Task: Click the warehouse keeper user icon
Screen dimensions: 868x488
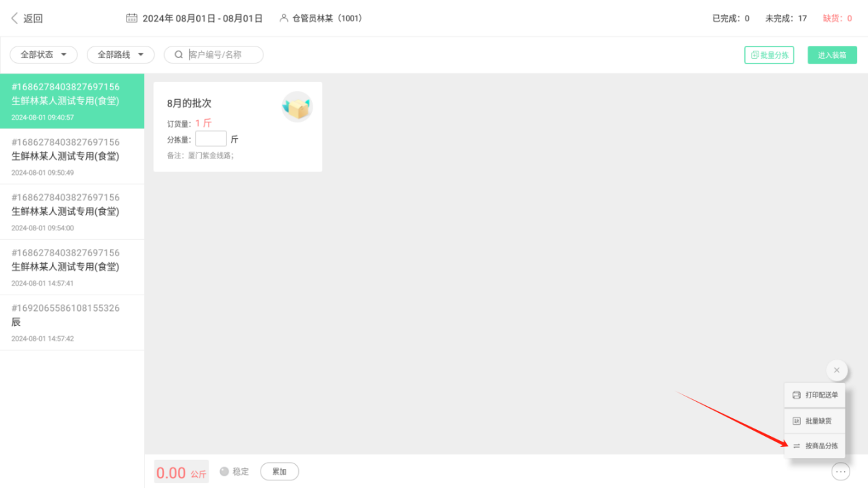Action: pyautogui.click(x=284, y=18)
